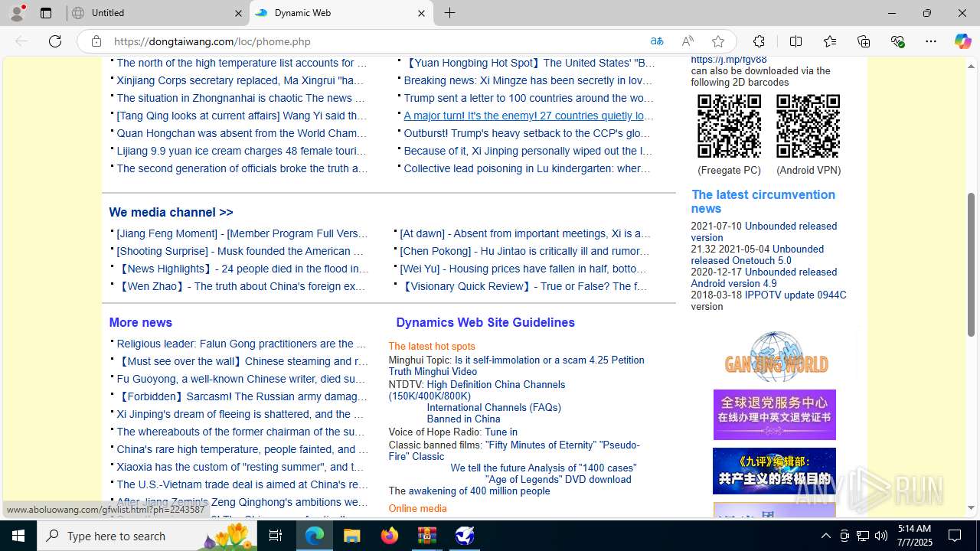980x551 pixels.
Task: Open WinRAR from the taskbar
Action: 427,536
